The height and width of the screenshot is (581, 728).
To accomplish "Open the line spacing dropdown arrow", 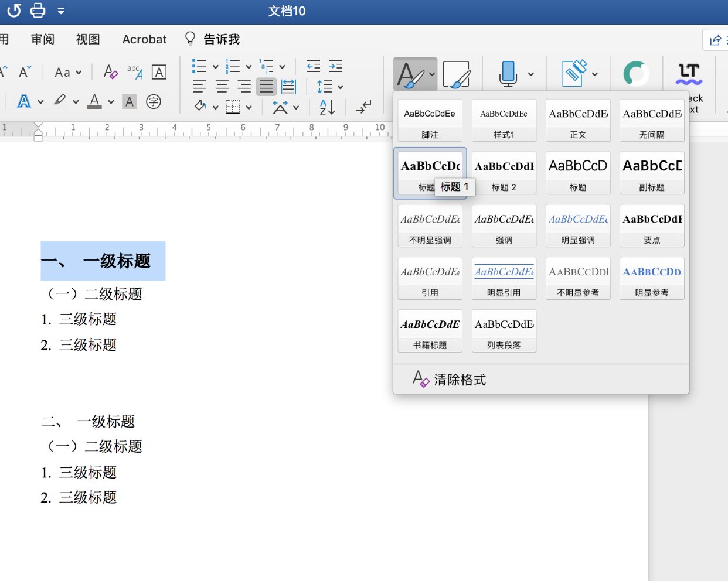I will point(341,87).
